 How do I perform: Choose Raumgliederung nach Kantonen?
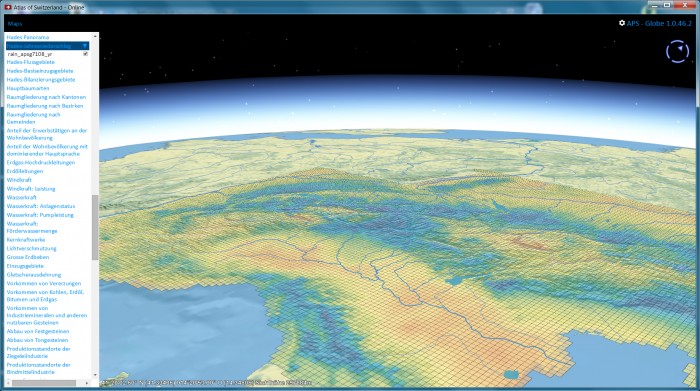(46, 97)
